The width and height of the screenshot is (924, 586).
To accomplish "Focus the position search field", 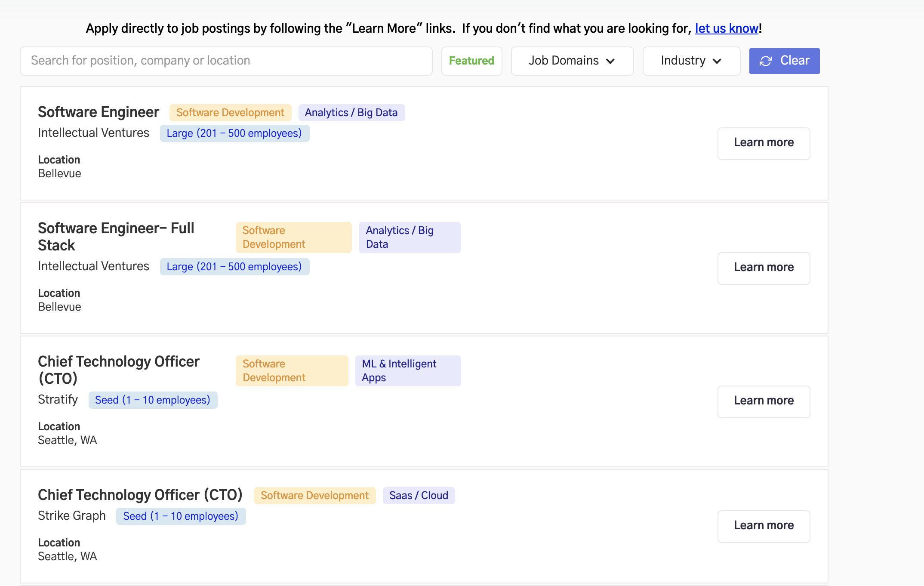I will click(226, 61).
